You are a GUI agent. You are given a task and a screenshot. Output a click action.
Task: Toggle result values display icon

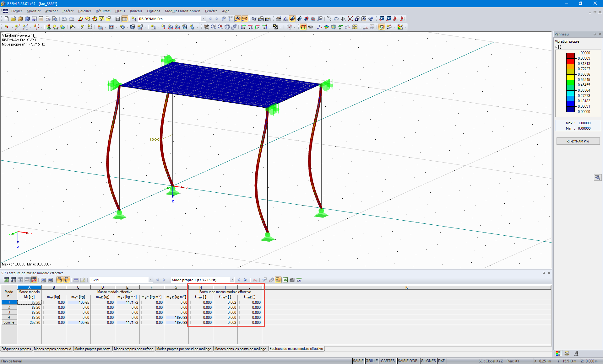point(245,19)
